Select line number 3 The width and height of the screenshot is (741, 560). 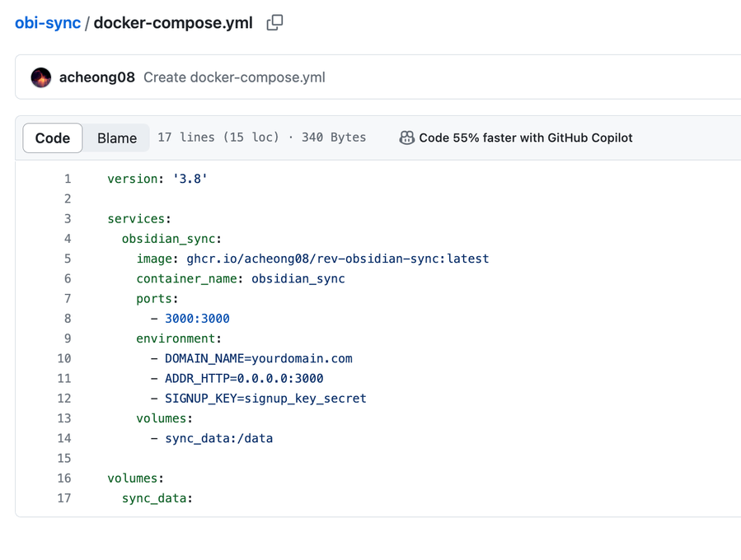(x=68, y=218)
